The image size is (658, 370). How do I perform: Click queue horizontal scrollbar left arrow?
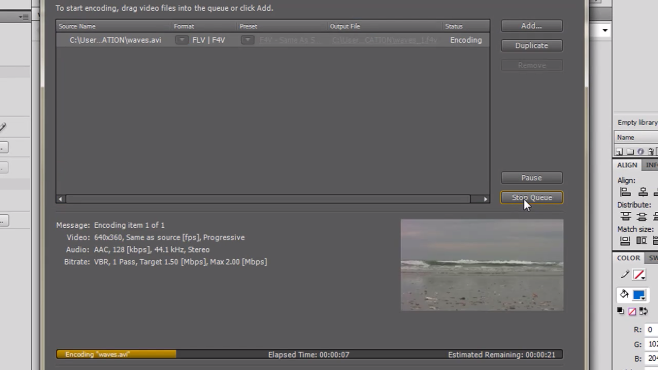pyautogui.click(x=60, y=199)
